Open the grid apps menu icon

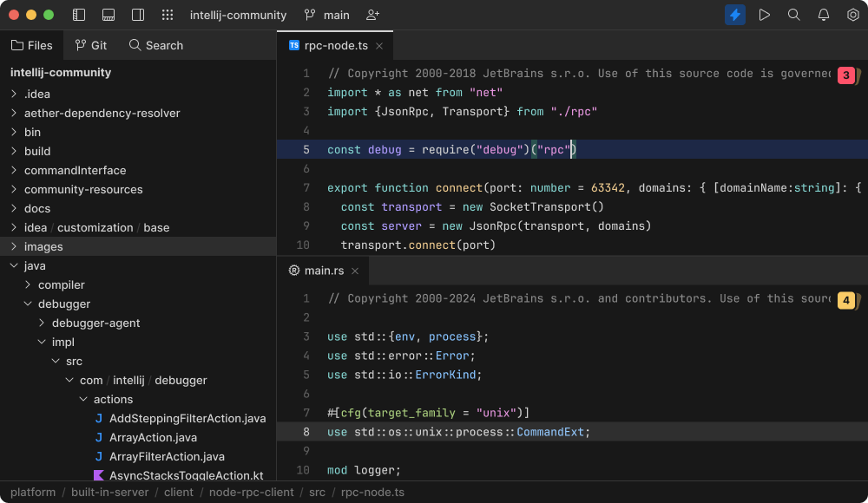(x=168, y=15)
